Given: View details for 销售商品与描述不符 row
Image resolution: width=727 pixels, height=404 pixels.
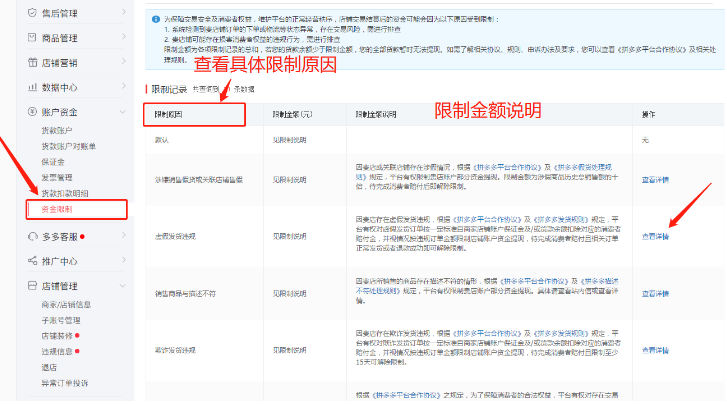Looking at the screenshot, I should 655,294.
